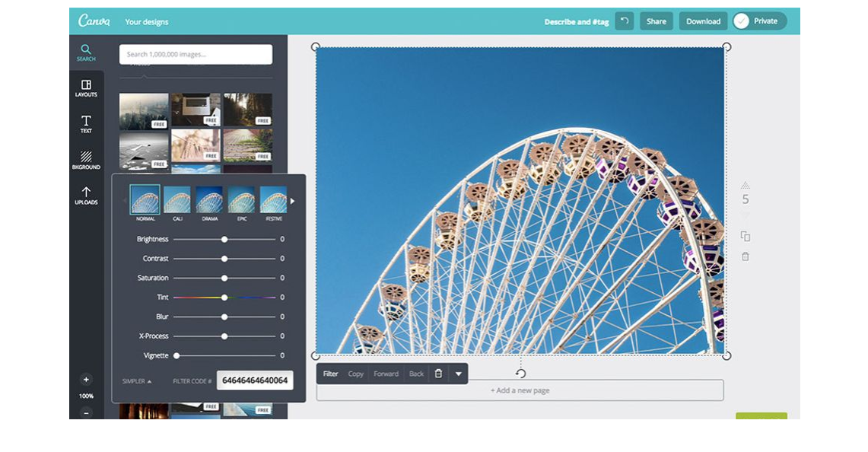Click Describe and #tag
The height and width of the screenshot is (452, 868).
coord(577,22)
